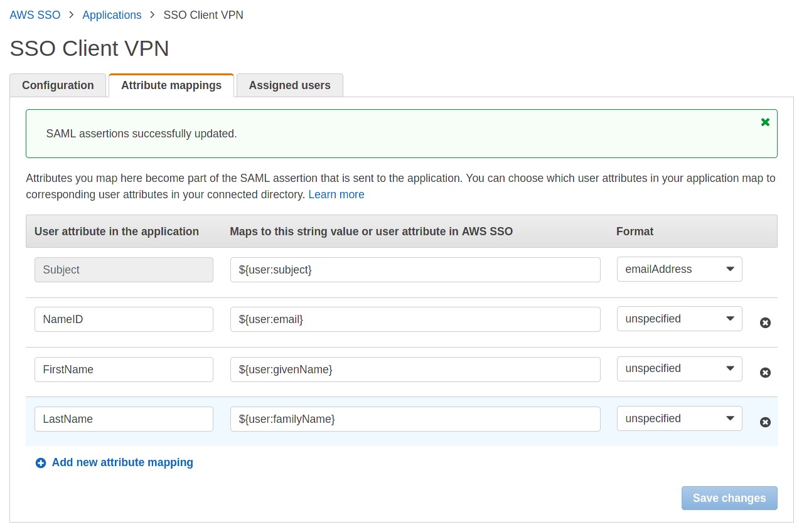The width and height of the screenshot is (809, 532).
Task: Click the Add new attribute mapping link
Action: [122, 462]
